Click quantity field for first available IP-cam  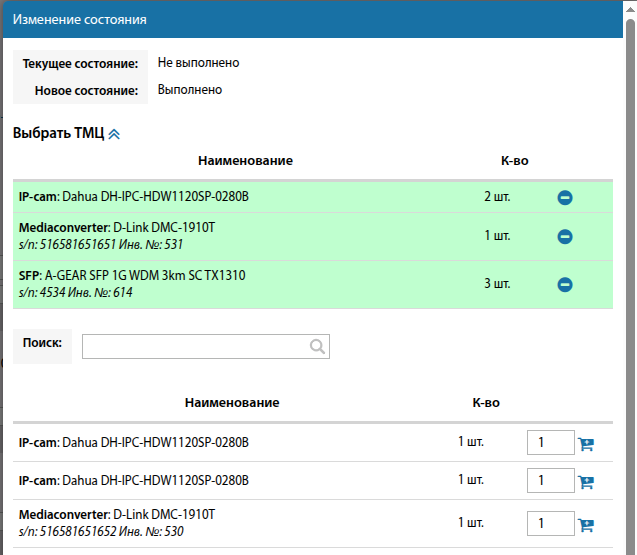click(550, 443)
